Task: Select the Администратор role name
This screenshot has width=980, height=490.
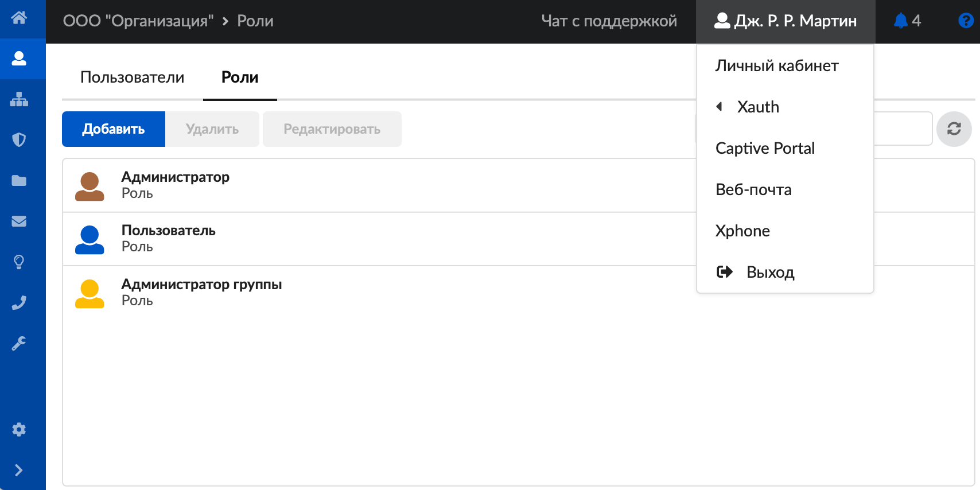Action: click(176, 177)
